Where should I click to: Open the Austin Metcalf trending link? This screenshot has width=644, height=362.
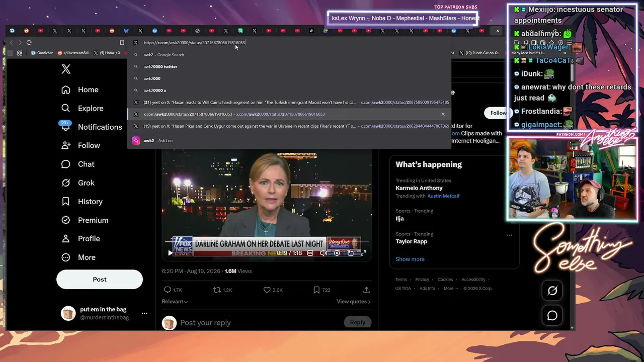coord(443,196)
